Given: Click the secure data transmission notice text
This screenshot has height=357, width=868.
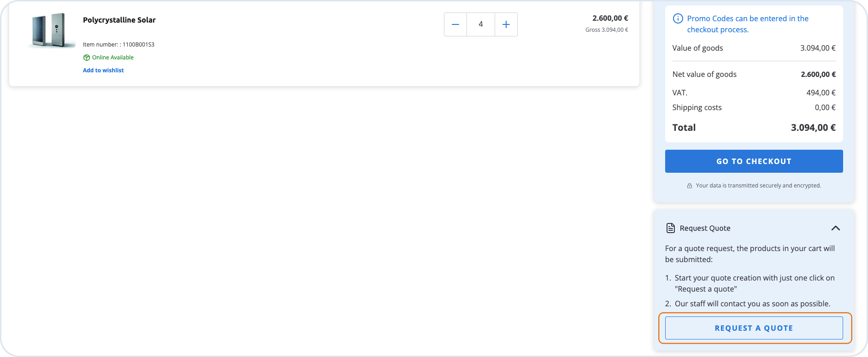Looking at the screenshot, I should [758, 186].
